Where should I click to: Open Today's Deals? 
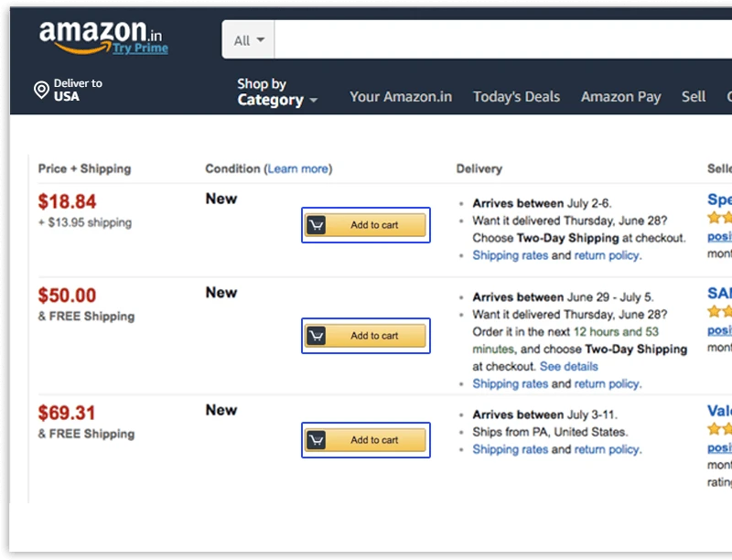coord(516,95)
